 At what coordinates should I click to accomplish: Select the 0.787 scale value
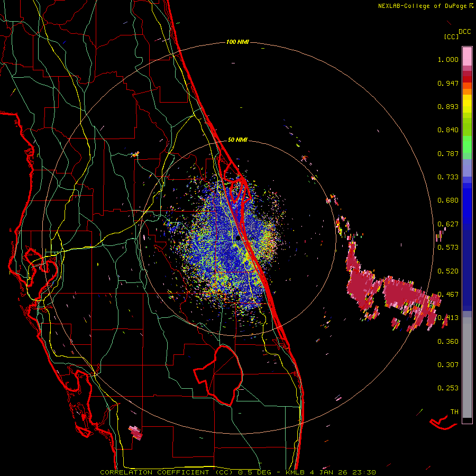tap(448, 153)
